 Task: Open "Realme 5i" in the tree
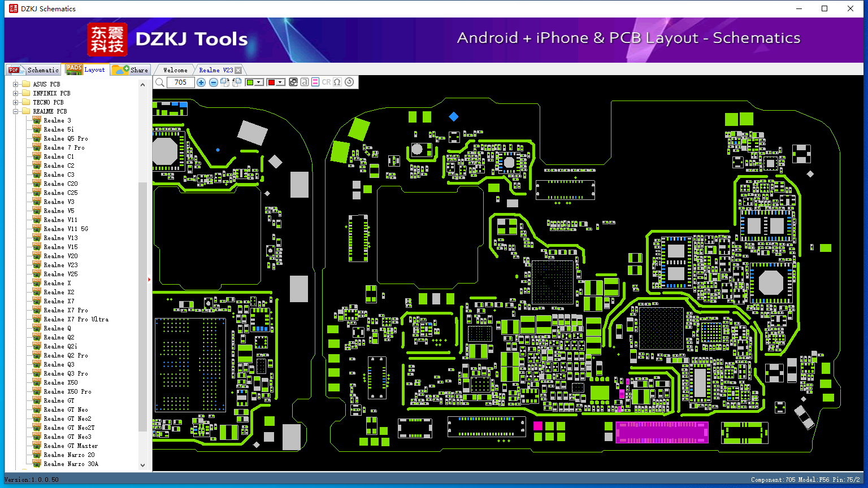(59, 129)
